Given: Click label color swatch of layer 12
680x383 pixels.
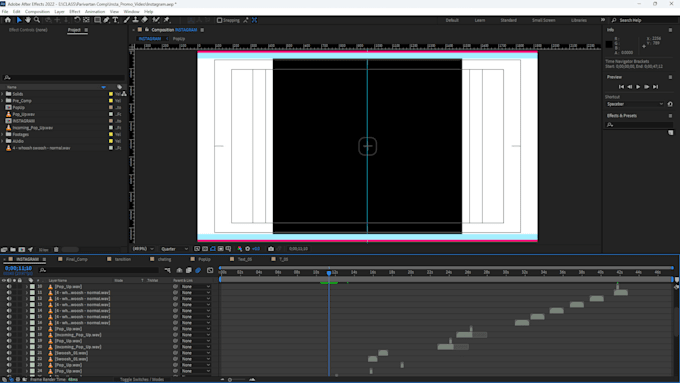Looking at the screenshot, I should [32, 299].
